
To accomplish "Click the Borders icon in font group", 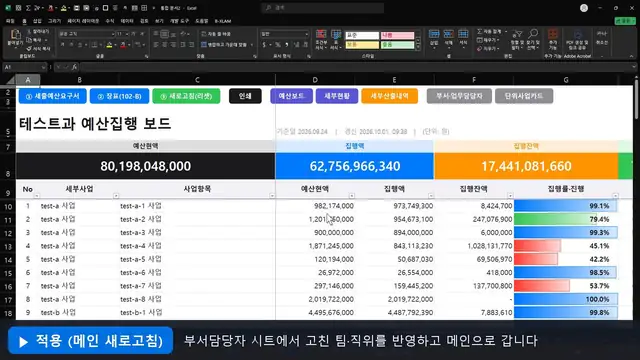I will 94,44.
